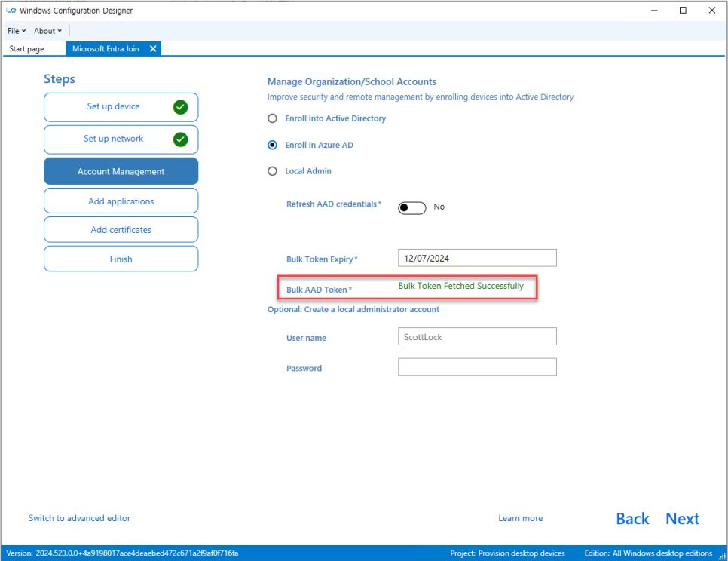Screen dimensions: 728x561
Task: Minimize the Windows Configuration Designer window
Action: click(654, 11)
